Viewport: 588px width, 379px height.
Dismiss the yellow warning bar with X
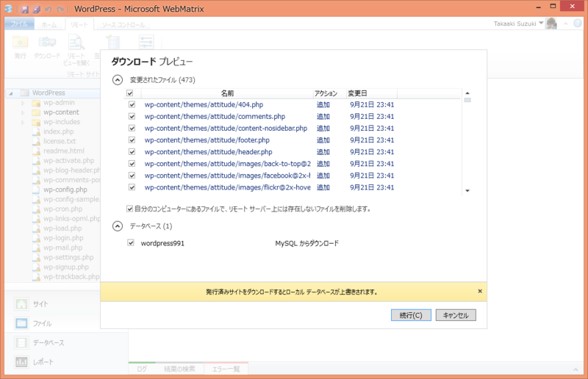point(480,292)
